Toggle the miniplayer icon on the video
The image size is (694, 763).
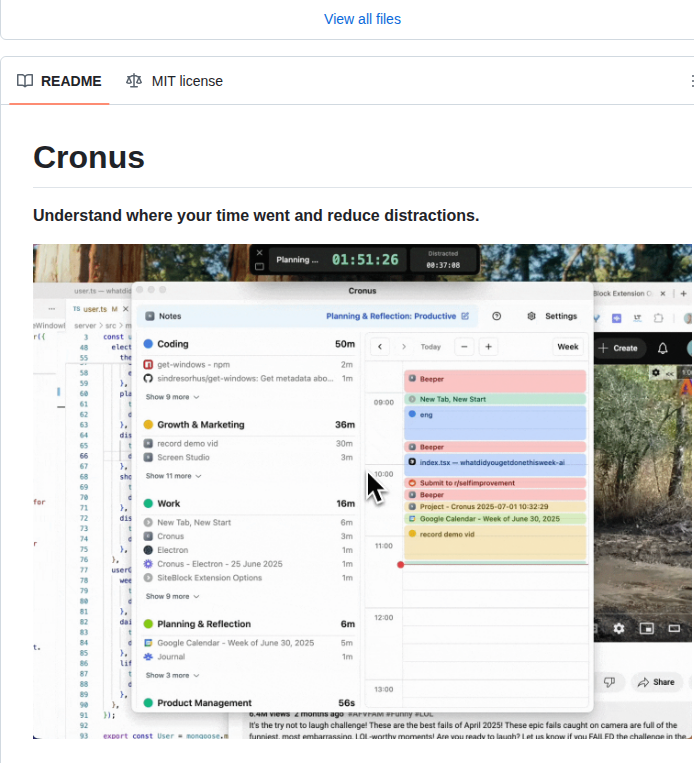(646, 628)
